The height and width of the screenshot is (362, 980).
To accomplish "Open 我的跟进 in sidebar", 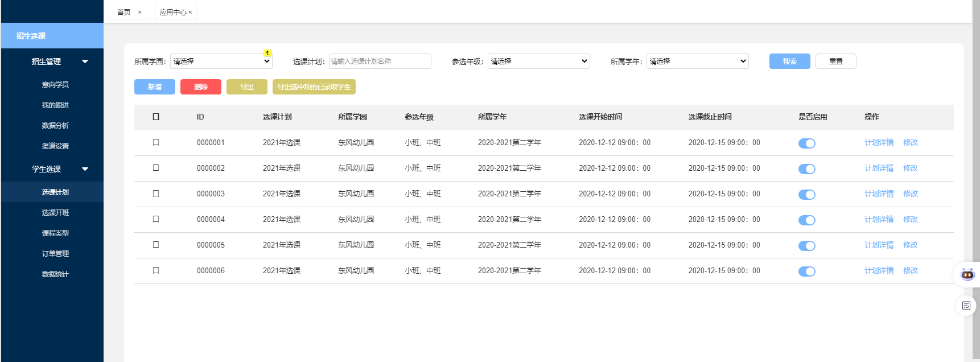I will pyautogui.click(x=55, y=105).
